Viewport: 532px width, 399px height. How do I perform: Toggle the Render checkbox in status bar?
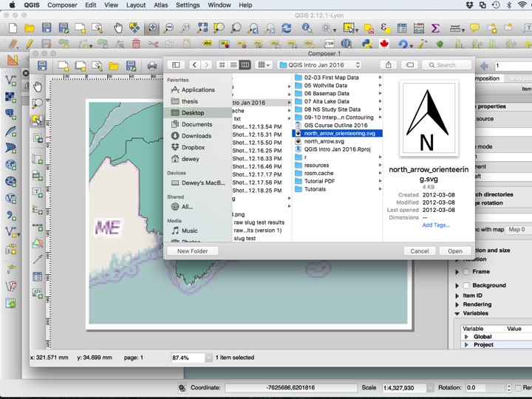pyautogui.click(x=518, y=387)
